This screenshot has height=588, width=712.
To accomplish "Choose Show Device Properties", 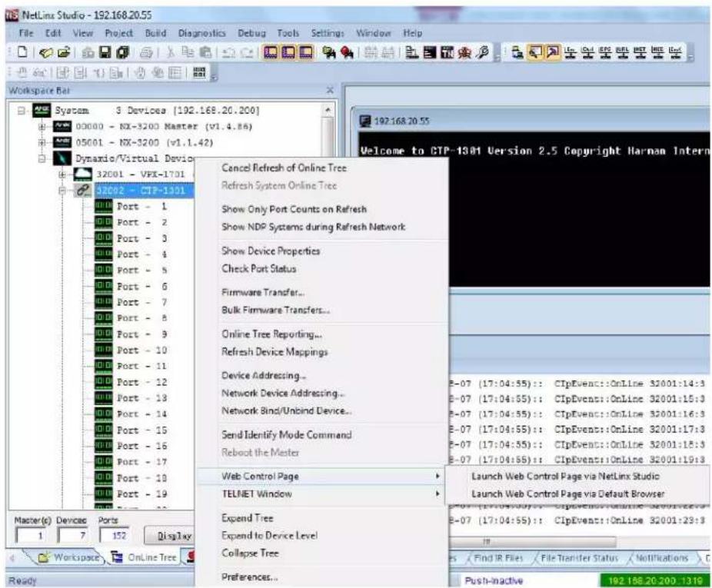I will point(271,251).
